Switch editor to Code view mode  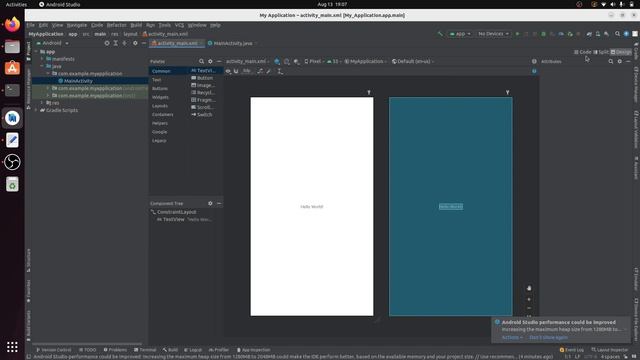click(x=582, y=52)
